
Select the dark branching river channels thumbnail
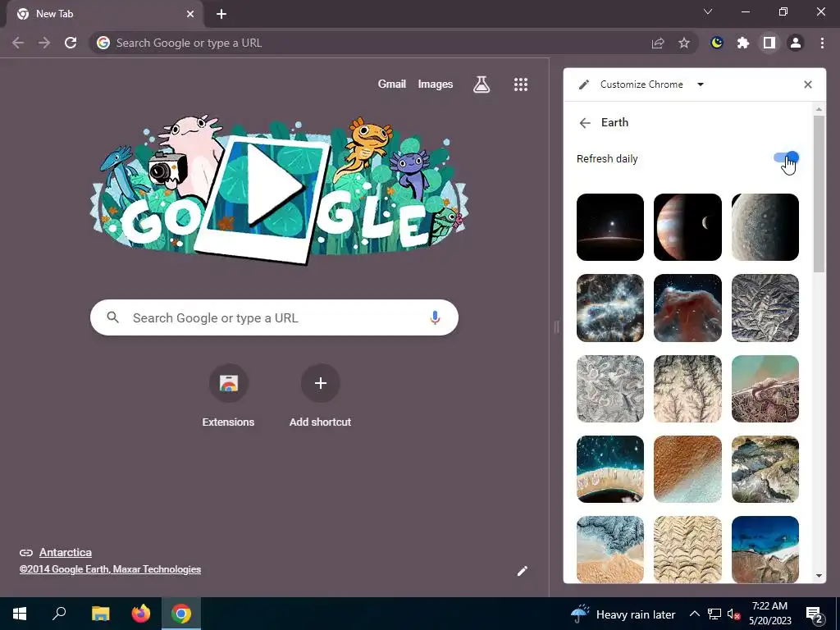(x=687, y=389)
